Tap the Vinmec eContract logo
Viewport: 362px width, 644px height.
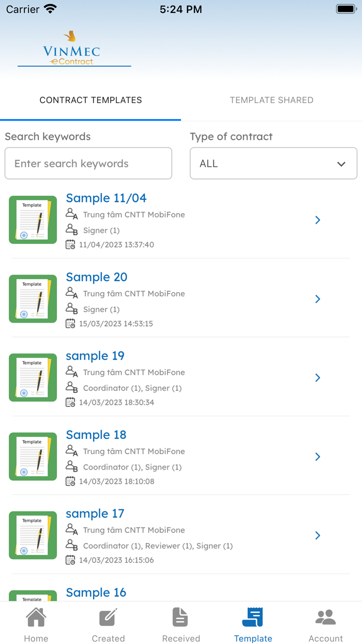pos(74,49)
